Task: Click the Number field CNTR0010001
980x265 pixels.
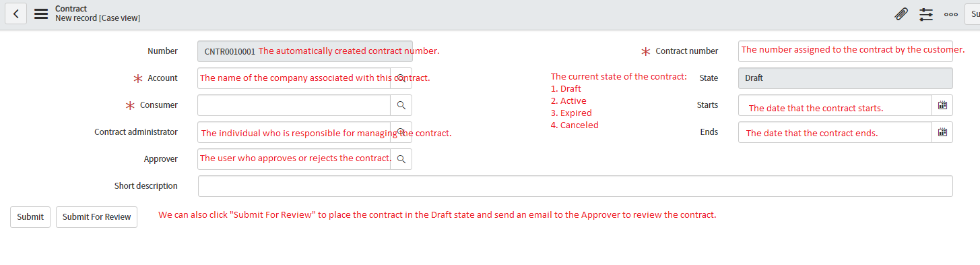Action: click(305, 51)
